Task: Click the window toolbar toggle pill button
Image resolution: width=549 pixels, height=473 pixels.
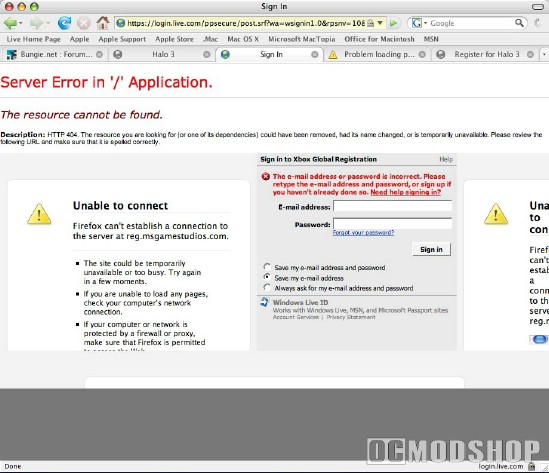Action: point(537,7)
